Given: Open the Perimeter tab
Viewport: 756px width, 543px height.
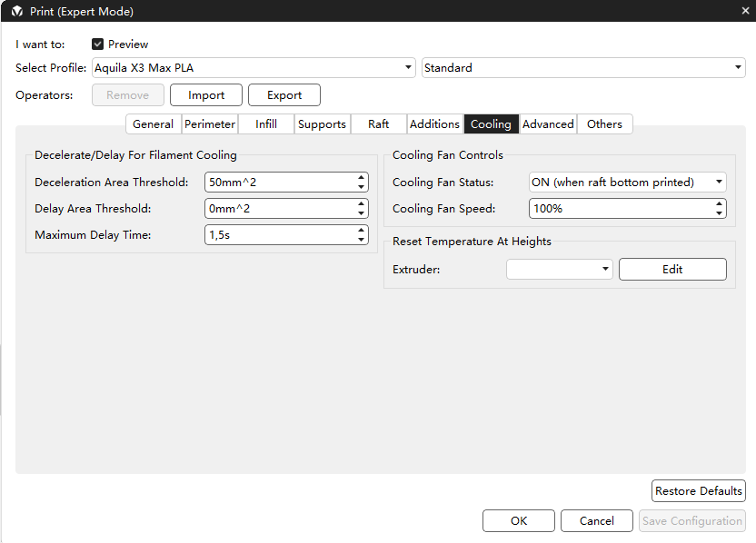Looking at the screenshot, I should click(x=210, y=124).
